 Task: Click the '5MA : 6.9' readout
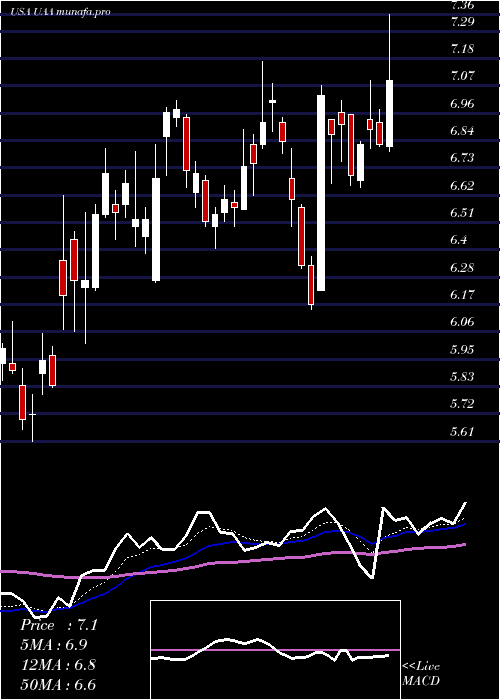[x=54, y=645]
